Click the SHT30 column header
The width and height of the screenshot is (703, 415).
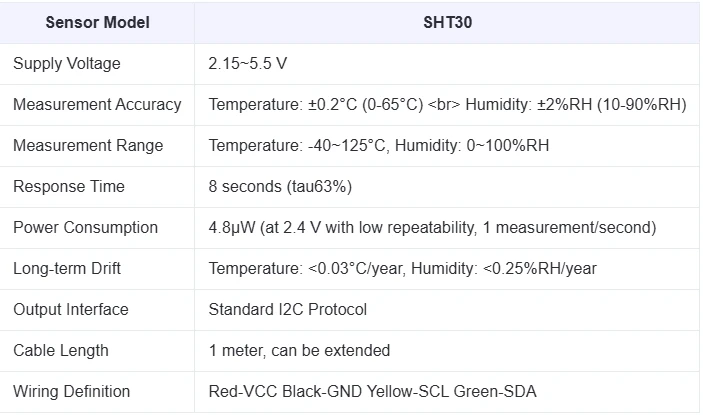[x=447, y=22]
